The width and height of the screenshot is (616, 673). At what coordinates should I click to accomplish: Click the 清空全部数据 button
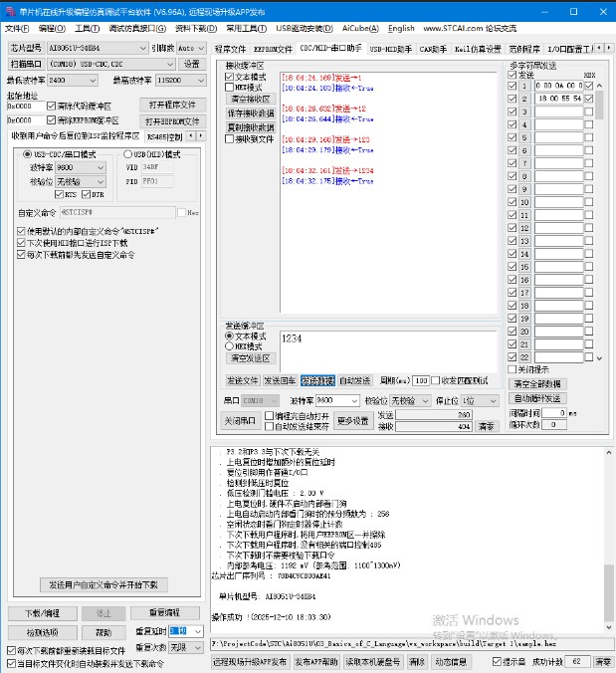(x=537, y=384)
